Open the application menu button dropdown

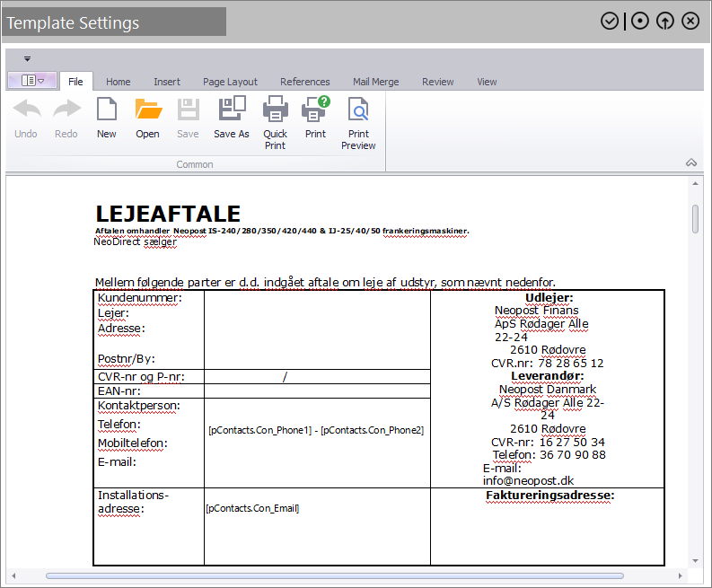(32, 81)
